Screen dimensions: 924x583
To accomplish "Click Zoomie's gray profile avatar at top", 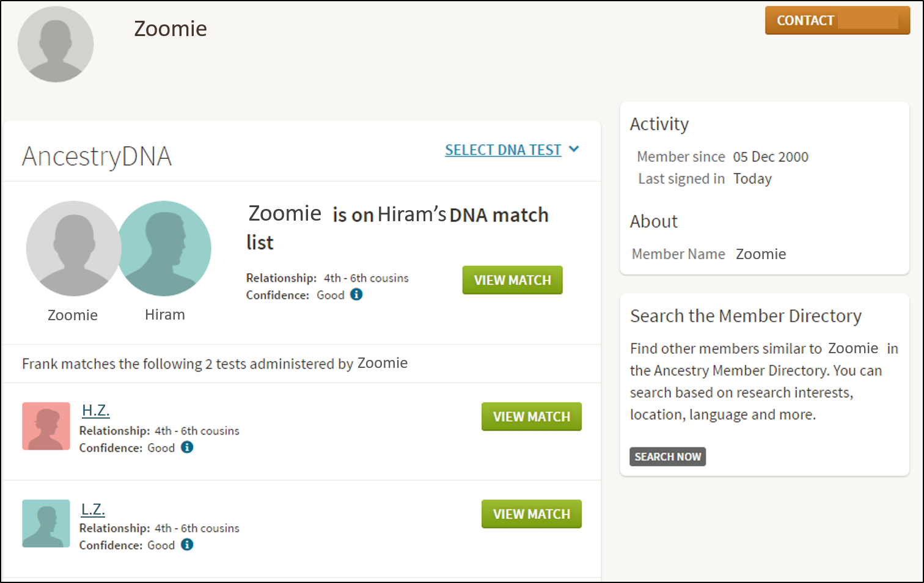I will tap(56, 44).
